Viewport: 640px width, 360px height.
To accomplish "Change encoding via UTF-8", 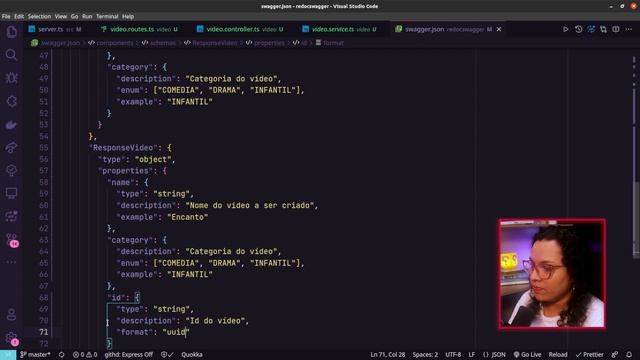I will point(453,355).
